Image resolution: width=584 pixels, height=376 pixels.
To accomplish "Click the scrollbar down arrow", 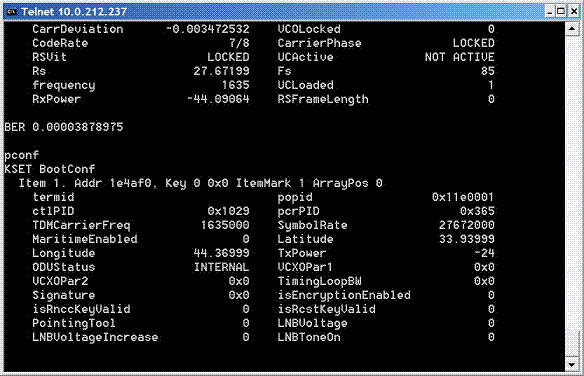I will [572, 364].
